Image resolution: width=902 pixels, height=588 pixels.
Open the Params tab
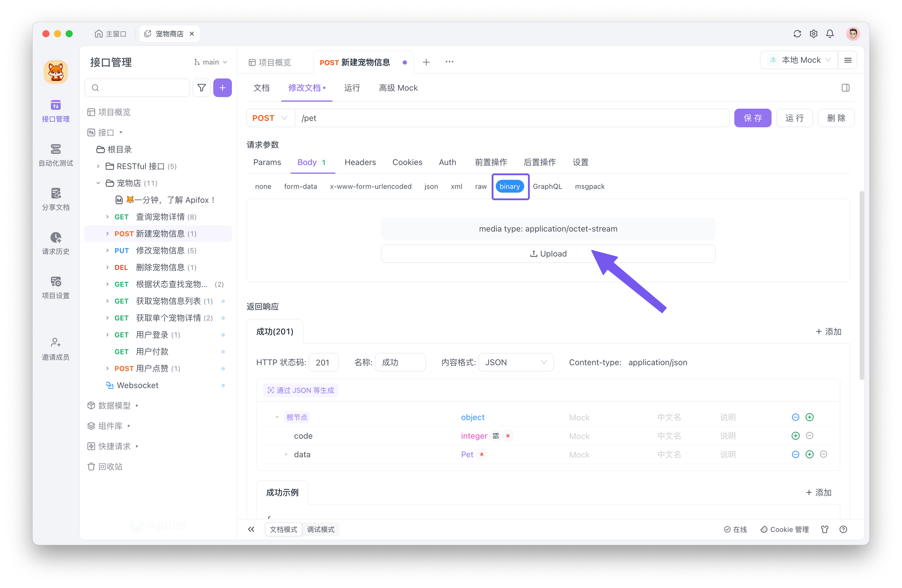(x=267, y=162)
